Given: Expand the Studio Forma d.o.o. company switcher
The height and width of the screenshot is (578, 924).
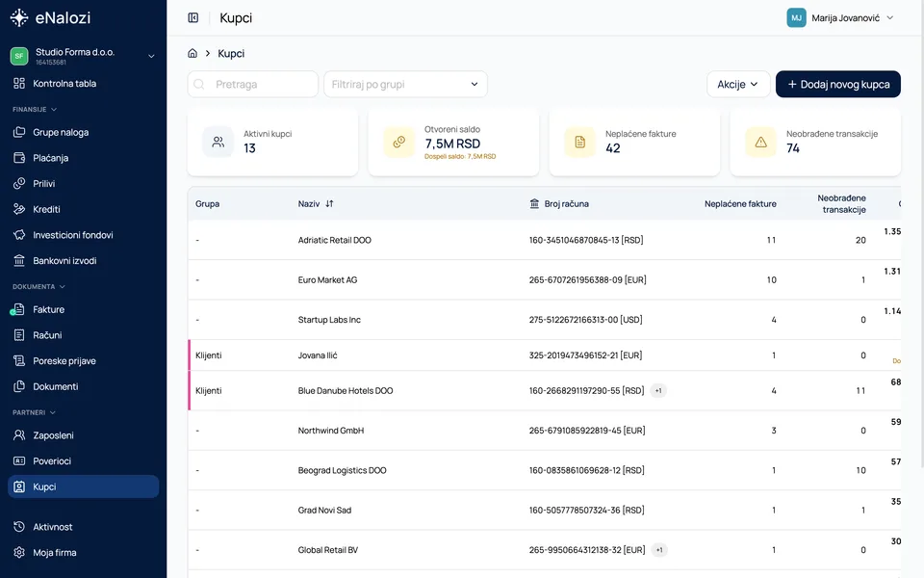Looking at the screenshot, I should [83, 56].
